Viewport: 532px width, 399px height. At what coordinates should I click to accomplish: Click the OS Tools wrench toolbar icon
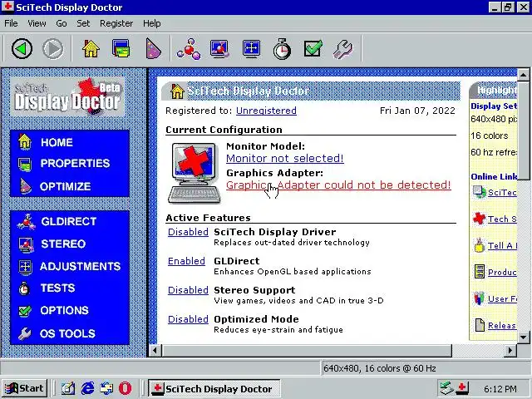(x=343, y=50)
